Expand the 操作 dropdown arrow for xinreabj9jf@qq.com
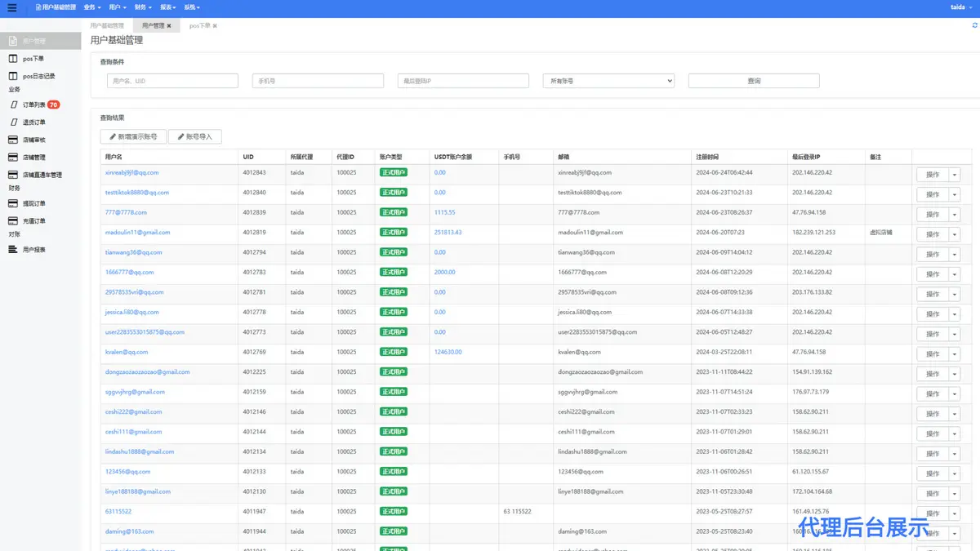 pyautogui.click(x=954, y=175)
